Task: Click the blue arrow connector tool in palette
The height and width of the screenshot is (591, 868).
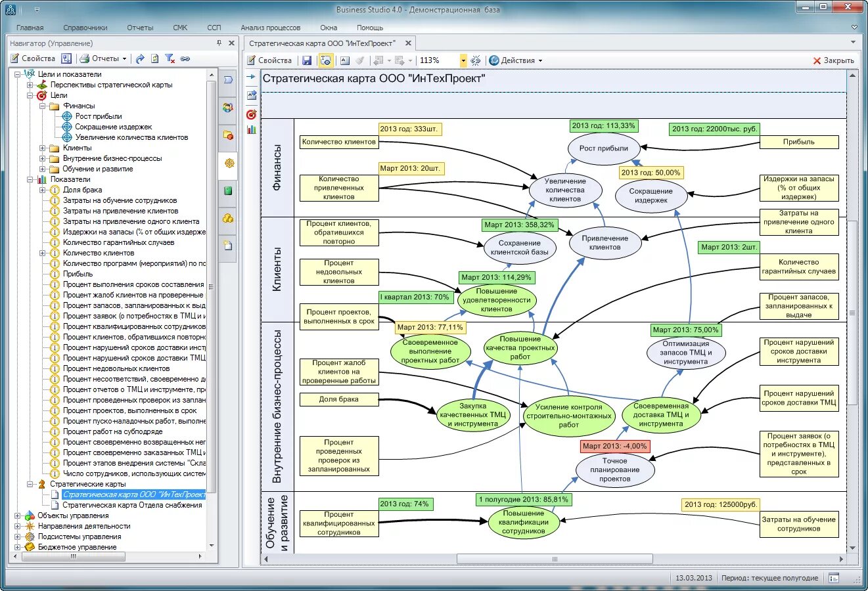Action: (251, 77)
